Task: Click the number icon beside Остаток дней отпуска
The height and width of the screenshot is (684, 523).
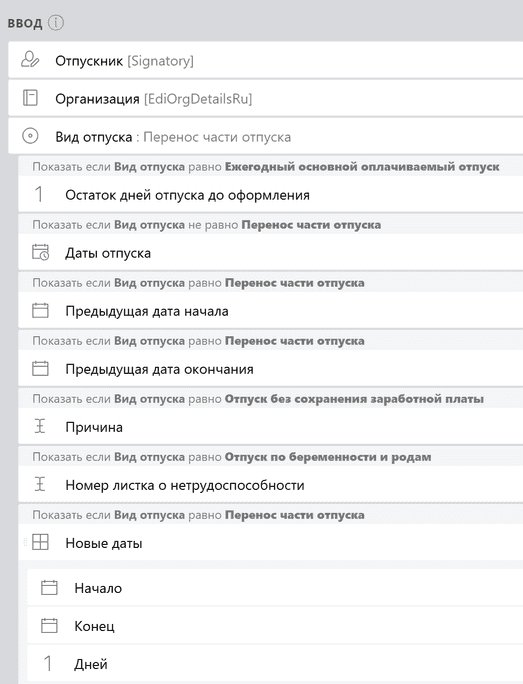Action: tap(39, 195)
